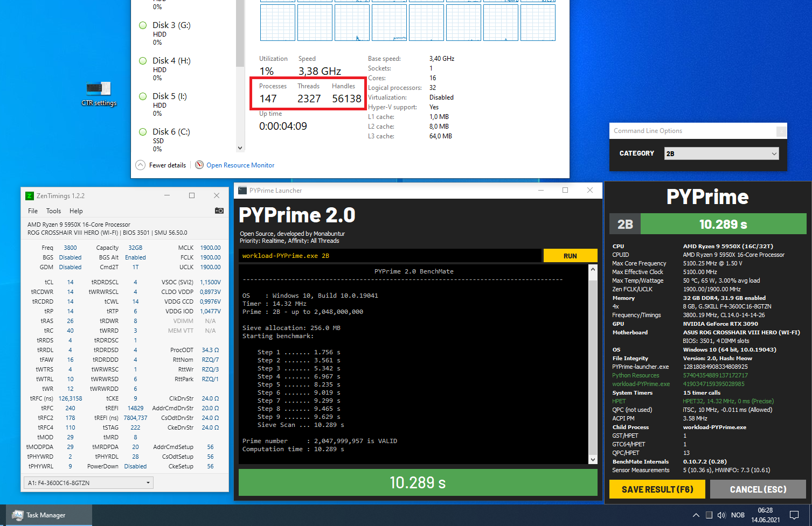
Task: Click network icon in system tray
Action: click(709, 515)
